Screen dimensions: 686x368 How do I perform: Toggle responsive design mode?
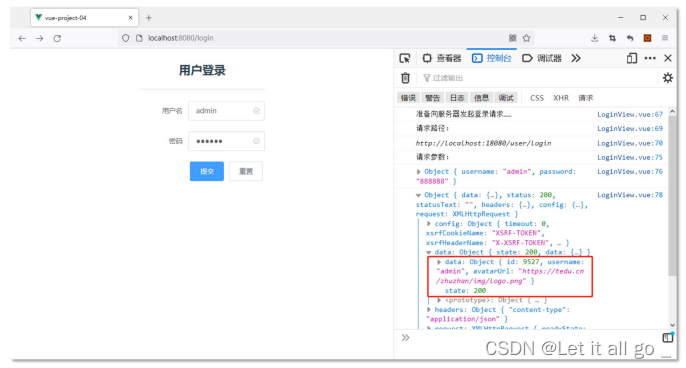coord(632,58)
